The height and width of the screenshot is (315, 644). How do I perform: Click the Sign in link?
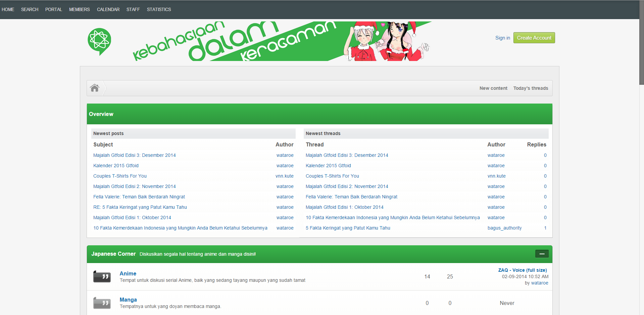click(x=502, y=38)
